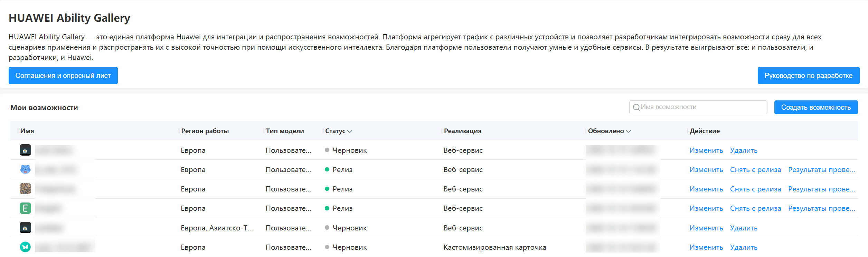Click the blue cat app icon
Viewport: 868px width, 257px height.
tap(25, 169)
